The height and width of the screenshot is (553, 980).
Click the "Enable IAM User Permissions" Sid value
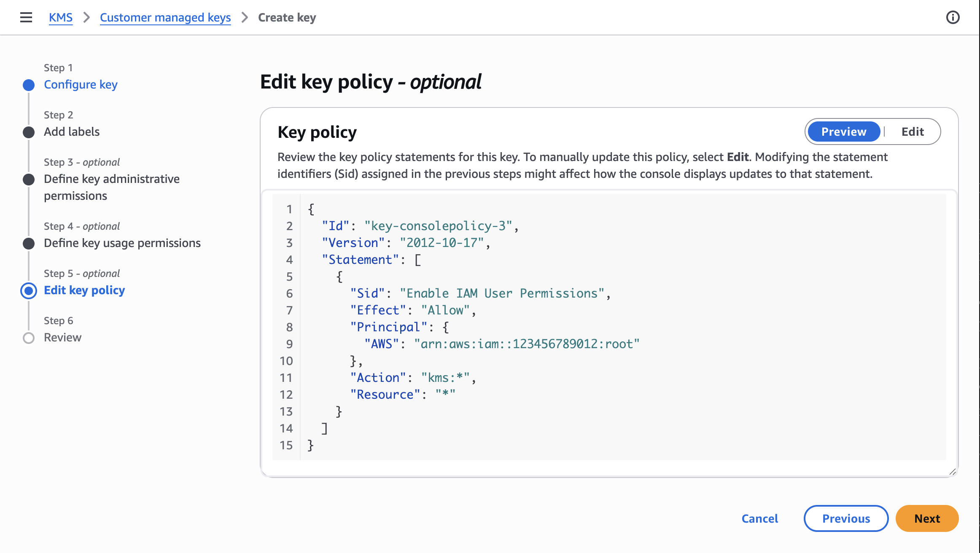pyautogui.click(x=502, y=293)
